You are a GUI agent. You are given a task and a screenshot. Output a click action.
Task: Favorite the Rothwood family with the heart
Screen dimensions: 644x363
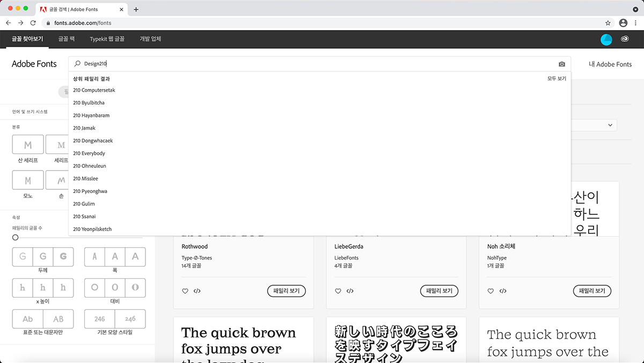pyautogui.click(x=185, y=291)
